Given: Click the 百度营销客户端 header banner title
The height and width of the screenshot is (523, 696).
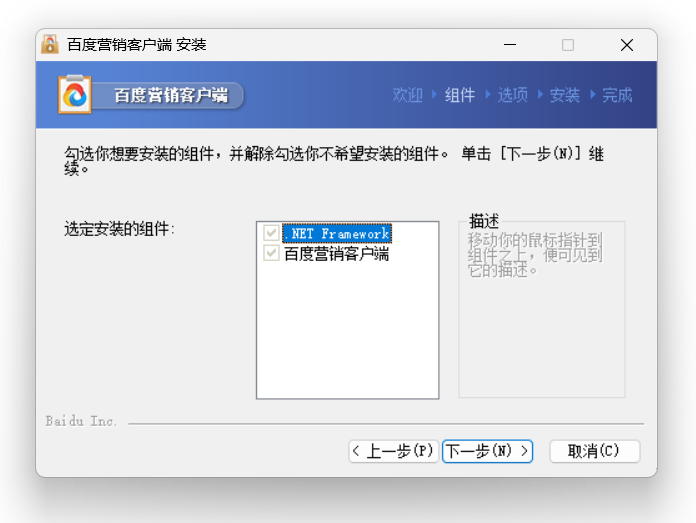Looking at the screenshot, I should [171, 95].
